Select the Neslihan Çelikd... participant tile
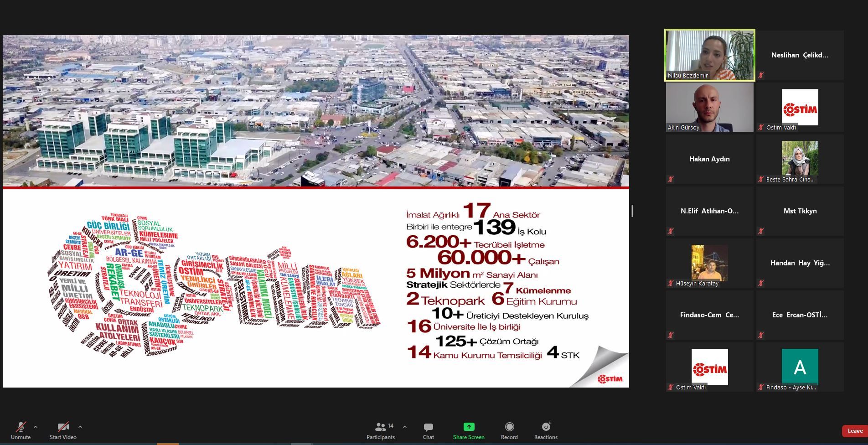The height and width of the screenshot is (445, 868). [x=800, y=55]
